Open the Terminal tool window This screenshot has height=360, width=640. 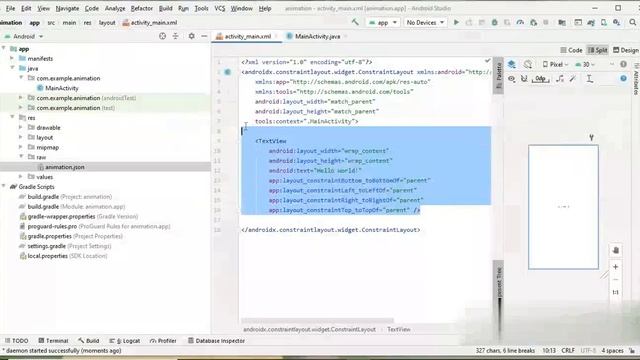(x=53, y=340)
